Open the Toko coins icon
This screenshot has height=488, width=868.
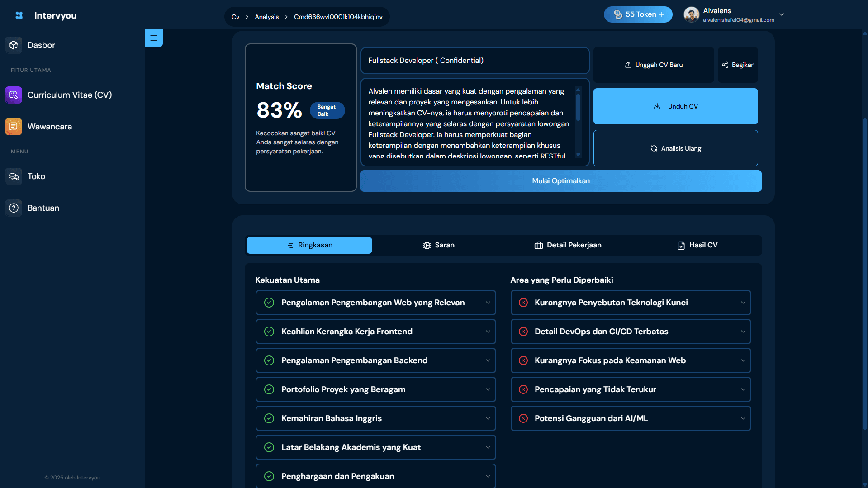coord(14,176)
